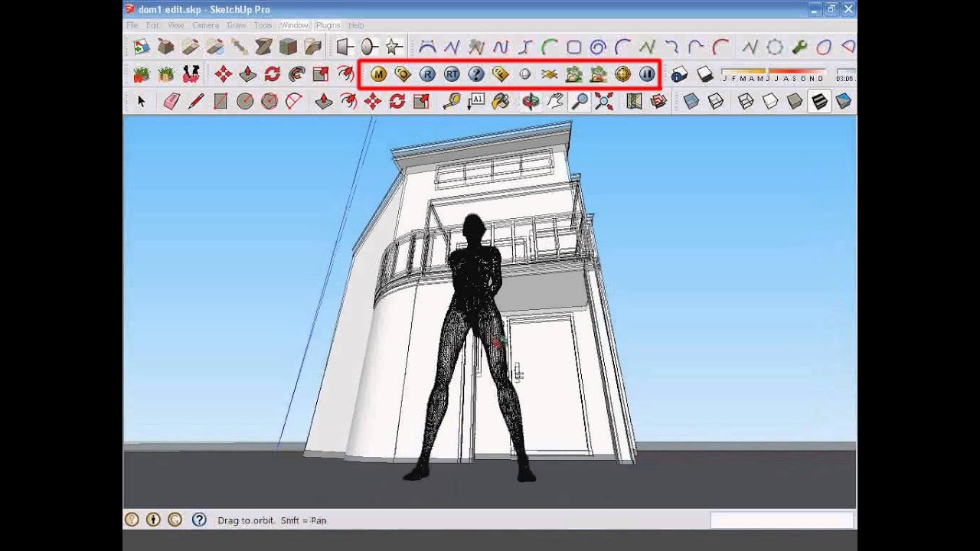Launch the RT real-time render icon

[452, 74]
